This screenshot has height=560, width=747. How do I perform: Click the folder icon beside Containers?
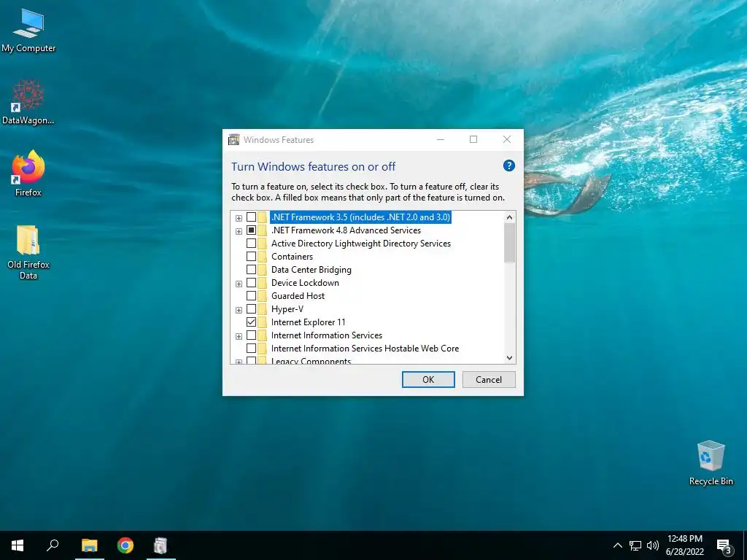[x=263, y=256]
